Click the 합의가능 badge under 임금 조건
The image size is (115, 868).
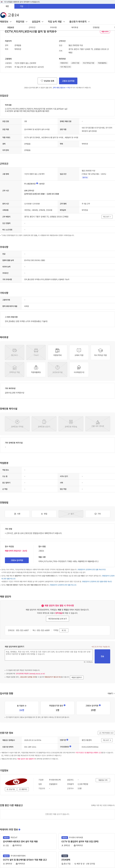85,178
